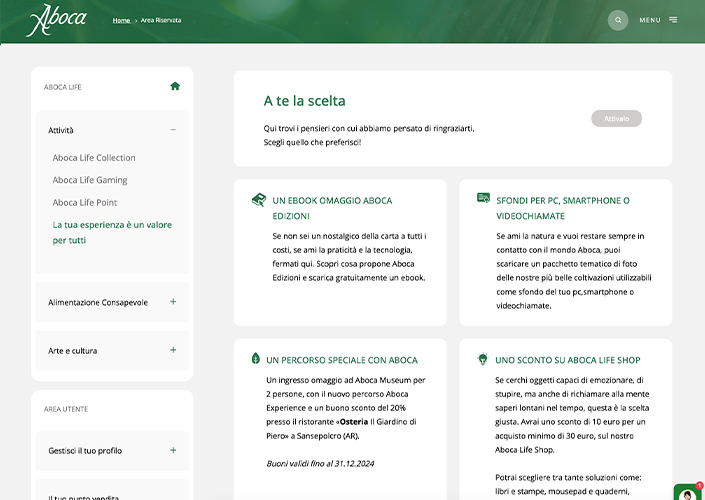The width and height of the screenshot is (705, 500).
Task: Click the Aboca logo
Action: tap(57, 20)
